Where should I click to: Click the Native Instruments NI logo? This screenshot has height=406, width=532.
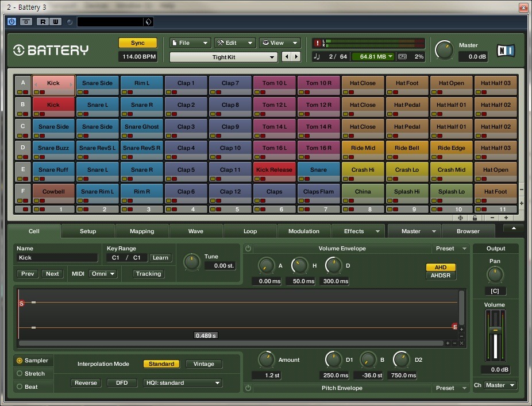[x=506, y=50]
